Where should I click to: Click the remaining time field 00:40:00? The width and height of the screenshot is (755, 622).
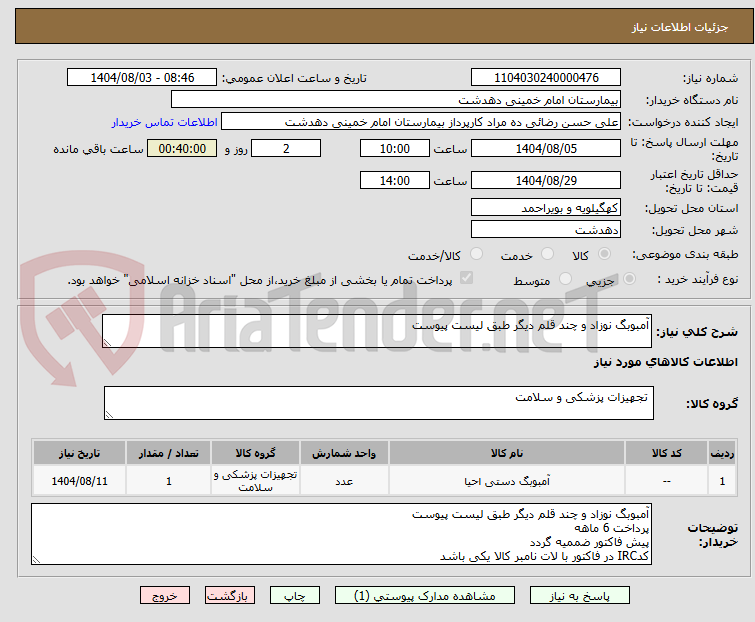(182, 148)
